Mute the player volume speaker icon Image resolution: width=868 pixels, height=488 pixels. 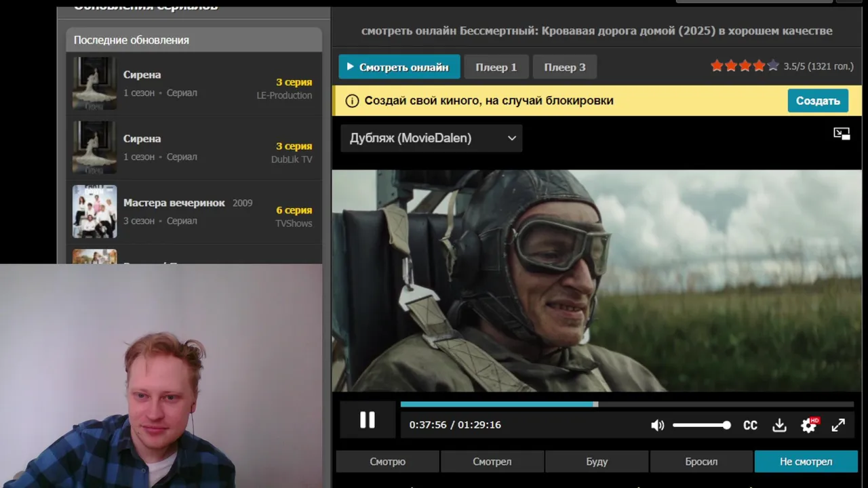click(657, 425)
